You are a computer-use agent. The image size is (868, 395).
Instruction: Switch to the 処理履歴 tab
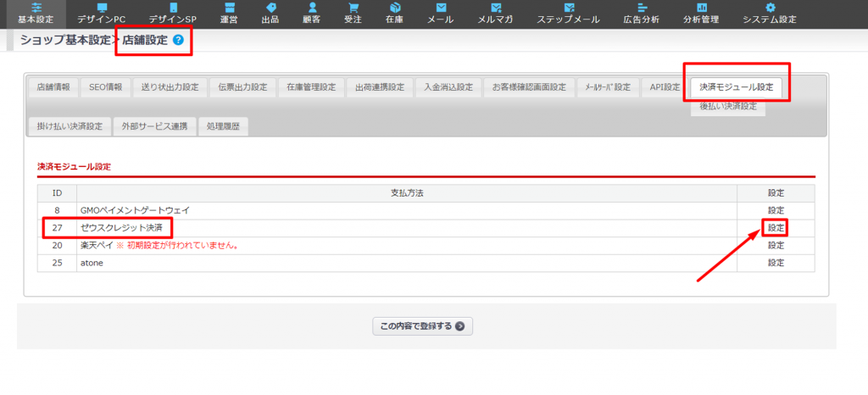223,125
